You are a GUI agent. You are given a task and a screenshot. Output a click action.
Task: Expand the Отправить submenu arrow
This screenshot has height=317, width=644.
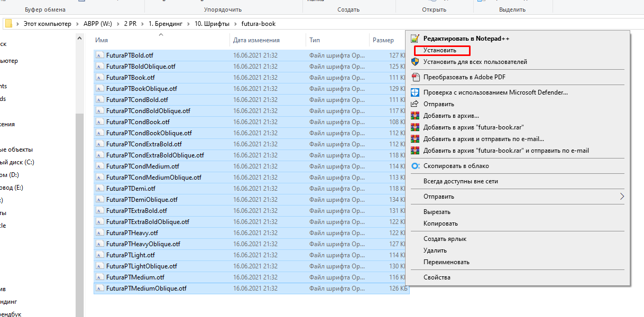point(622,197)
